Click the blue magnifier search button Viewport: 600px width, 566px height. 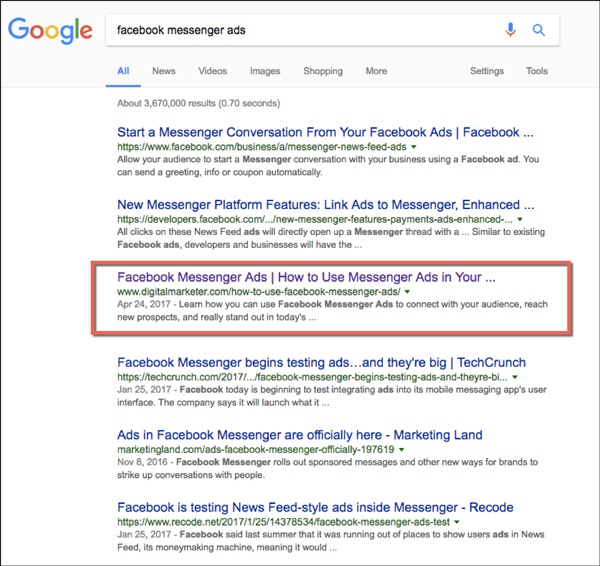pos(539,30)
